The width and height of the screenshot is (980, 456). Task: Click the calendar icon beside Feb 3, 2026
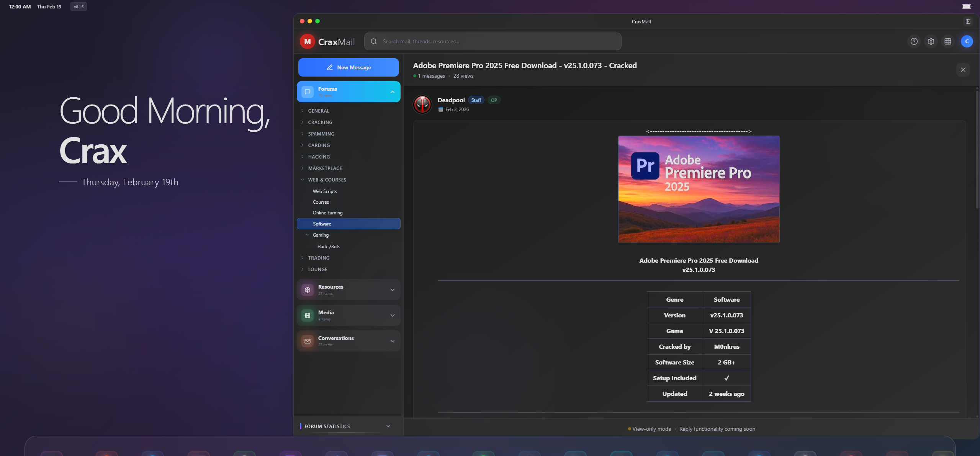441,110
